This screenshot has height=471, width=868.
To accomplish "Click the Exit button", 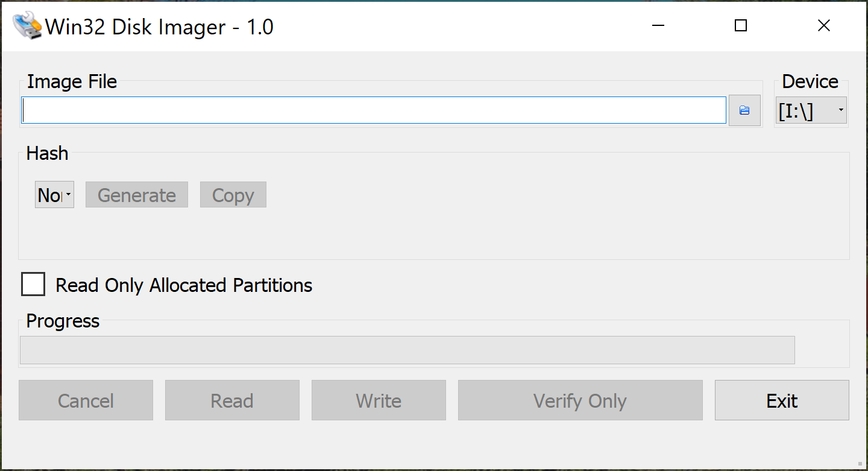I will pos(782,400).
